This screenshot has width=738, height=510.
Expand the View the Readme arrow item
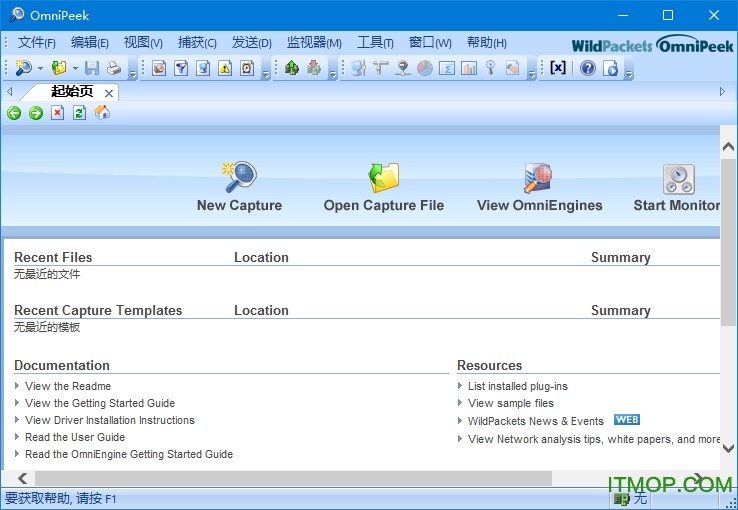click(x=18, y=386)
